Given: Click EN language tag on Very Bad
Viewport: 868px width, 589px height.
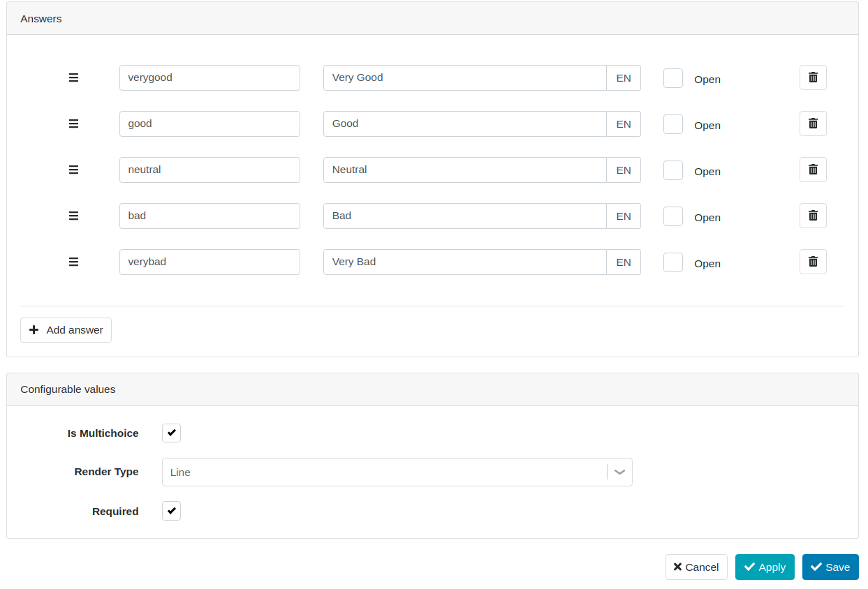Looking at the screenshot, I should point(624,262).
